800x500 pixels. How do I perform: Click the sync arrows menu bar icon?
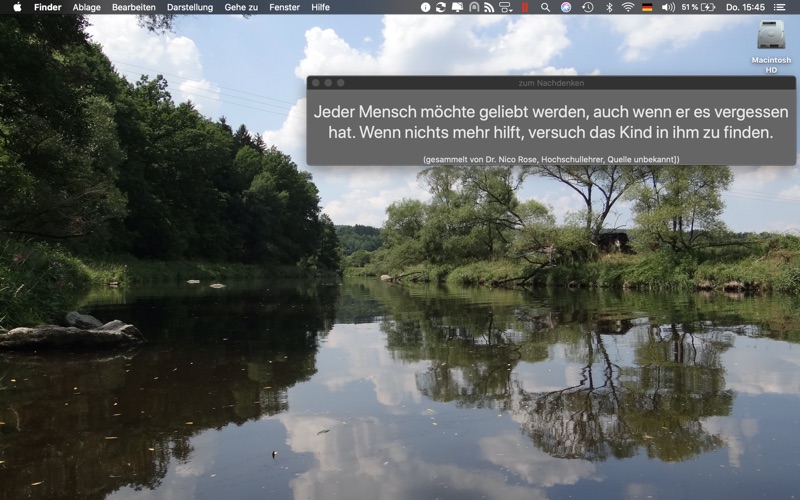pos(441,7)
